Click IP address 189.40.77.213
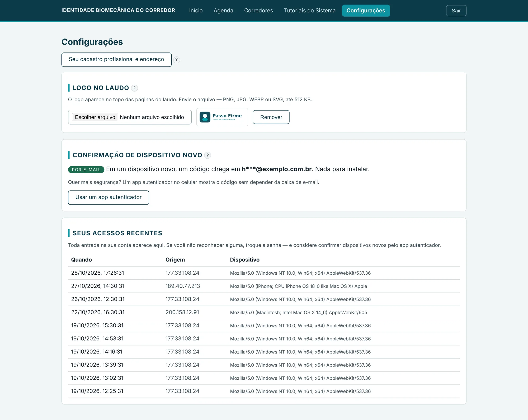528x420 pixels. point(183,286)
